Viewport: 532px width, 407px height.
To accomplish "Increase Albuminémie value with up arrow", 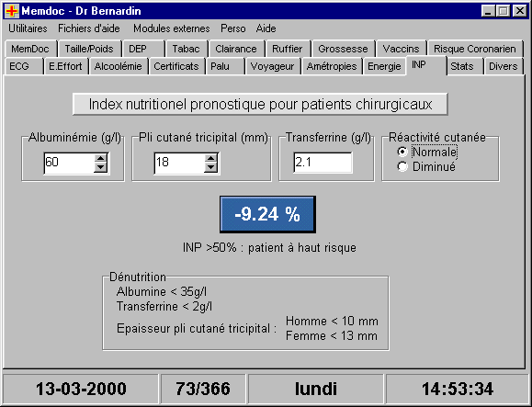I will pyautogui.click(x=100, y=158).
